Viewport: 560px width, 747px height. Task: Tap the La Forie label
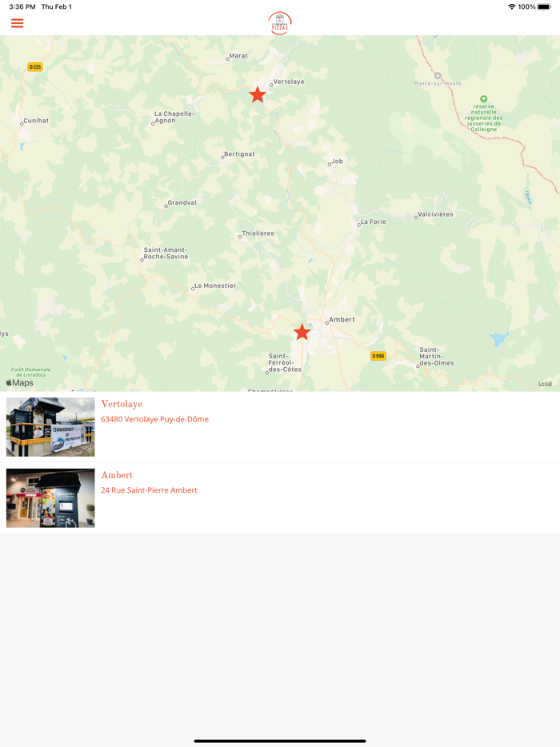(373, 222)
